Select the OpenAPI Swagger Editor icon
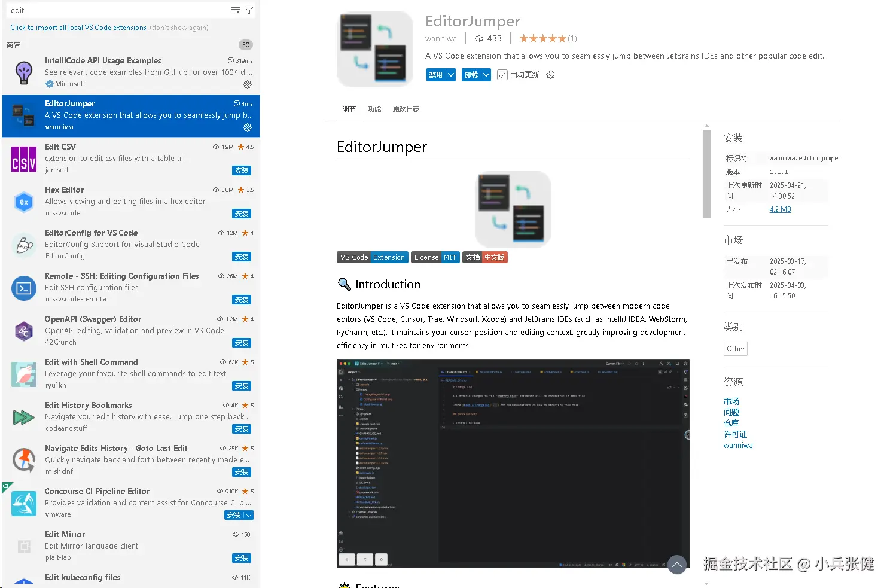Viewport: 890px width, 588px height. click(24, 331)
